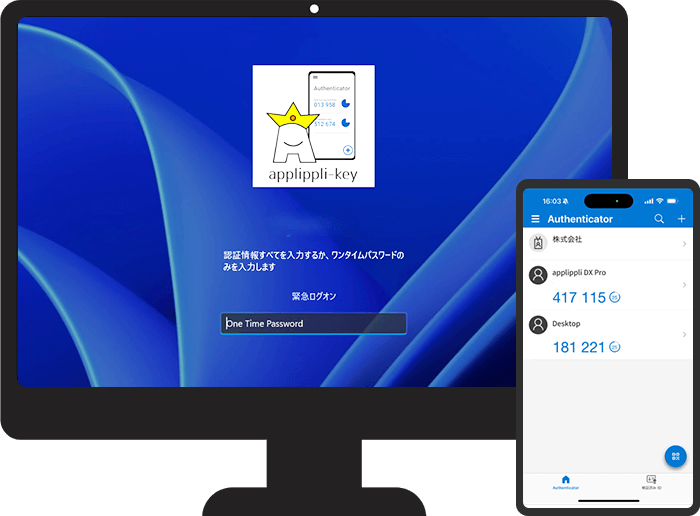Expand the 株式会社 account chevron
This screenshot has width=700, height=516.
(x=684, y=244)
